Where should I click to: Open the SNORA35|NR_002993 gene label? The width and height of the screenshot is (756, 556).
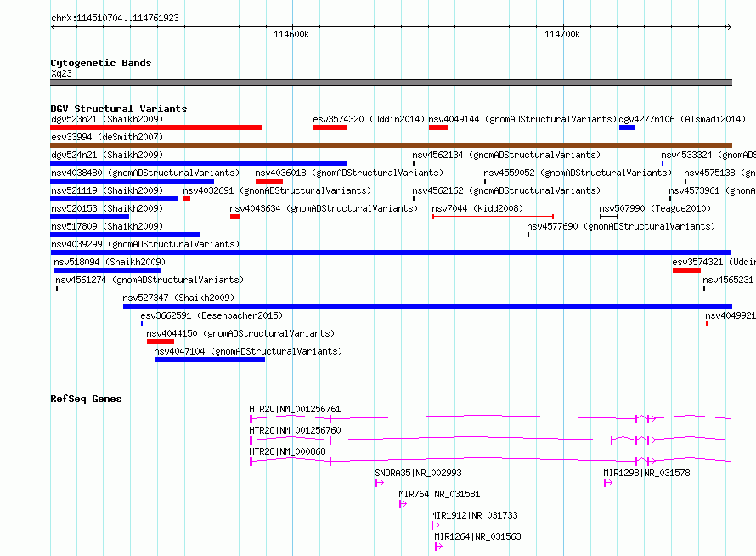pos(418,473)
